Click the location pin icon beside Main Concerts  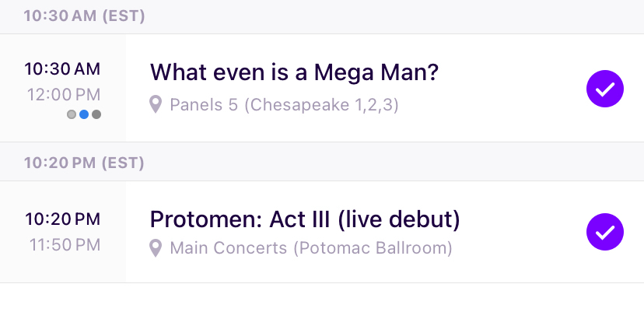[156, 249]
